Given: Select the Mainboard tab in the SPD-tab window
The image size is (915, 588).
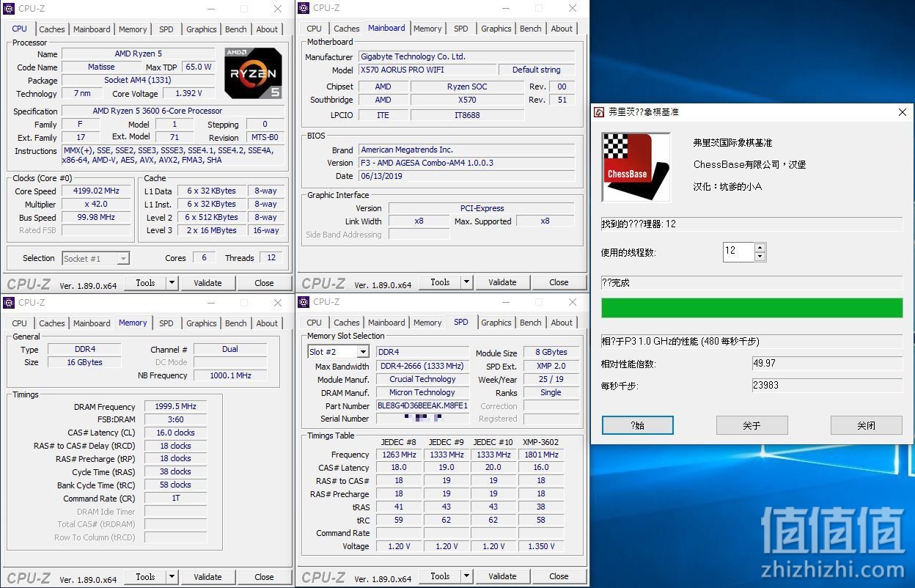Looking at the screenshot, I should tap(386, 322).
